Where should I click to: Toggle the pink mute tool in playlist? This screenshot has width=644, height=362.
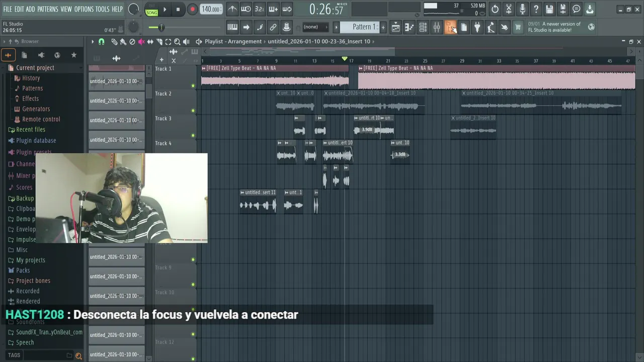tap(141, 42)
